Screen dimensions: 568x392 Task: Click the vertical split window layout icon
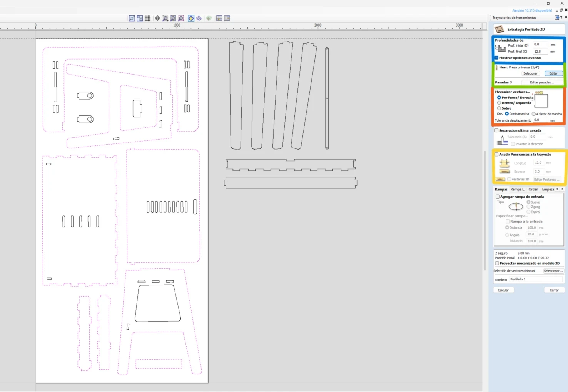[227, 18]
